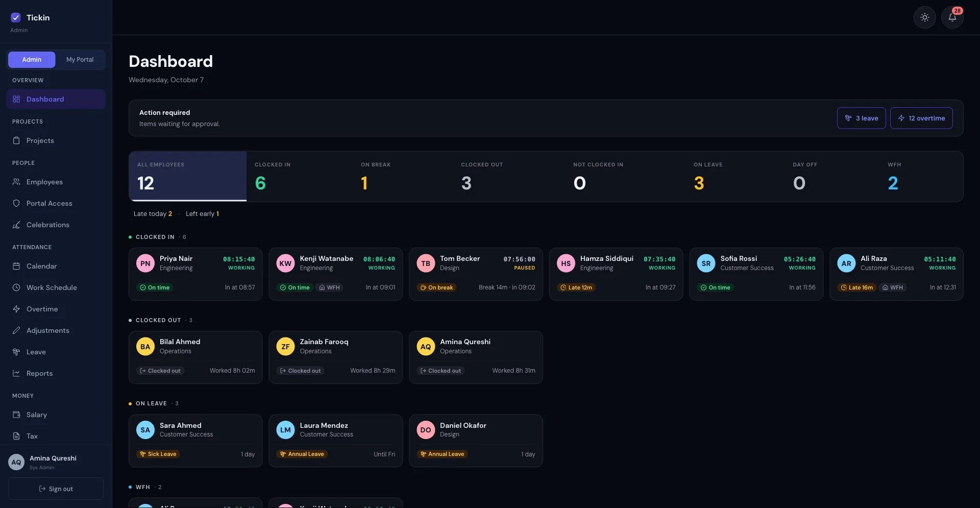Filter by WFH 2

tap(921, 176)
